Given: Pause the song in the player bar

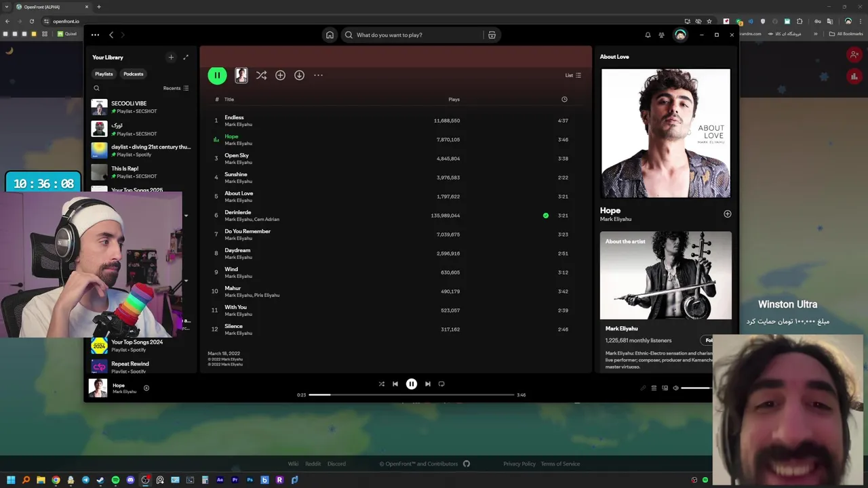Looking at the screenshot, I should (412, 384).
